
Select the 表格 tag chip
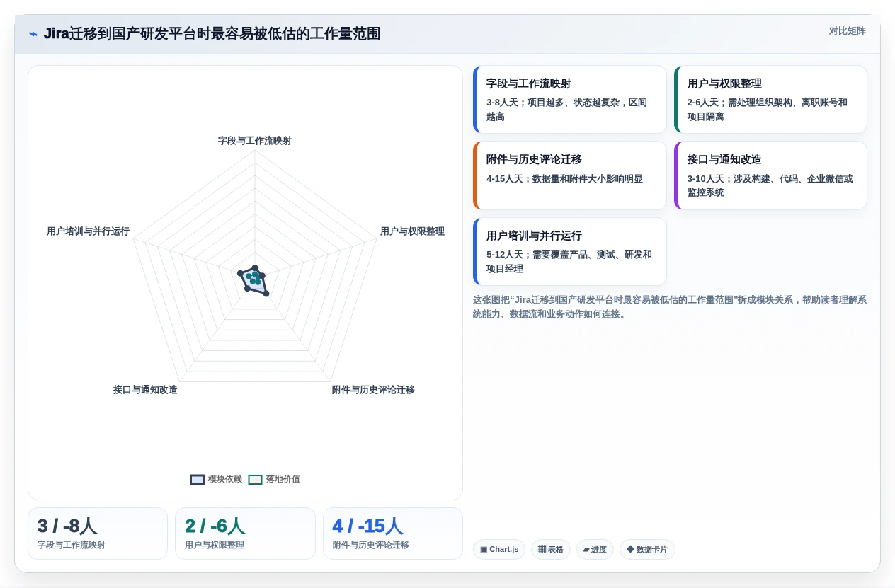coord(551,549)
